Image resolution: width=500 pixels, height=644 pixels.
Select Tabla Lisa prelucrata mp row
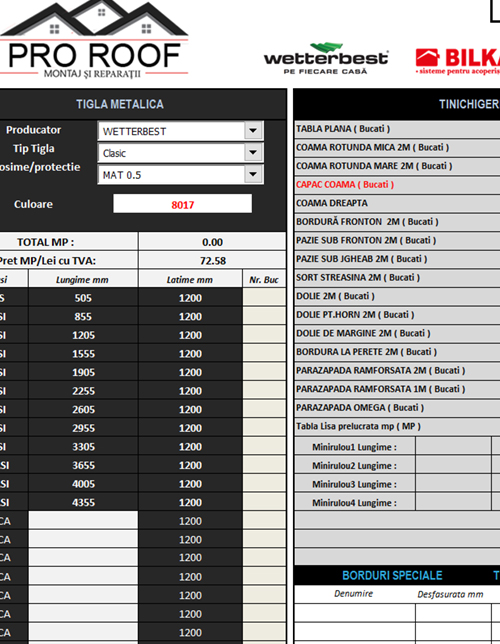tap(397, 426)
